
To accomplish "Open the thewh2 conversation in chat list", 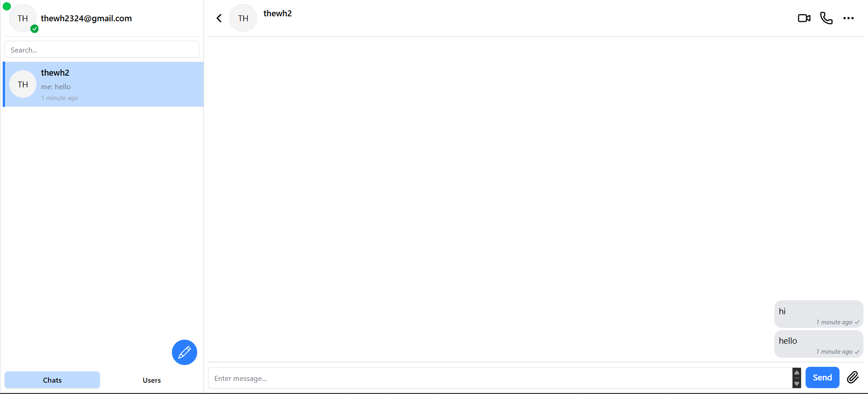I will (x=104, y=84).
